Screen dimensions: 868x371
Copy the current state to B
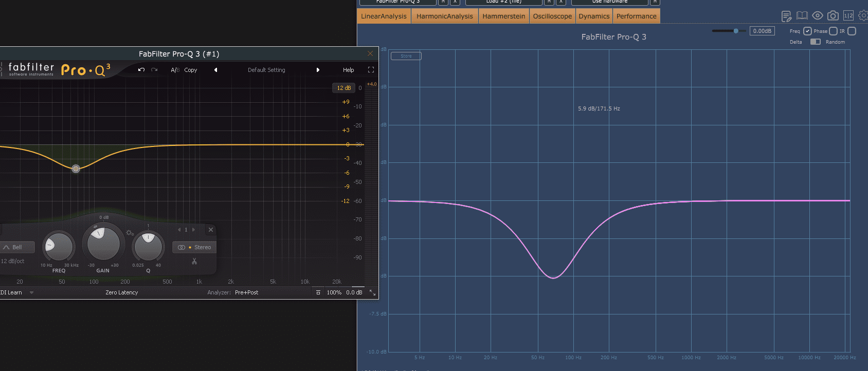[x=191, y=70]
